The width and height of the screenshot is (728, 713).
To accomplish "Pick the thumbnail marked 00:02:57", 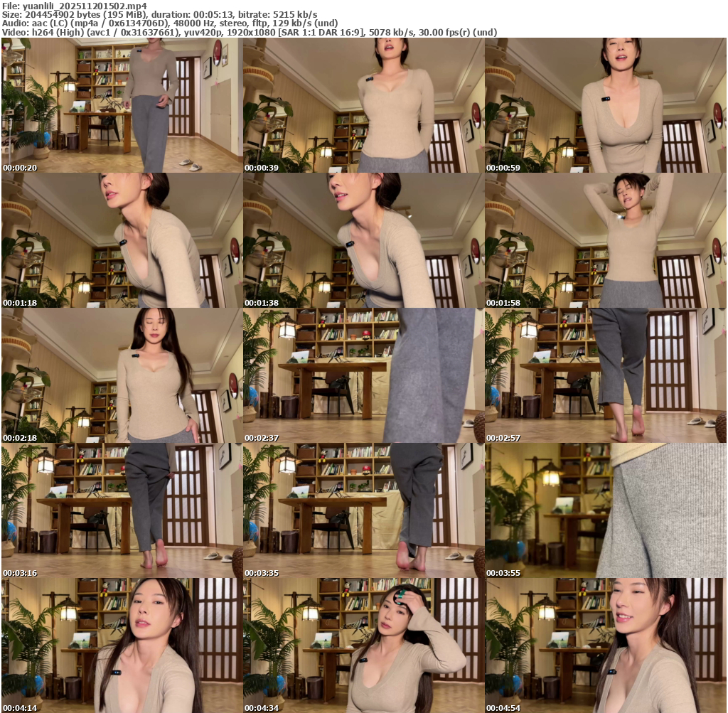I will coord(606,375).
